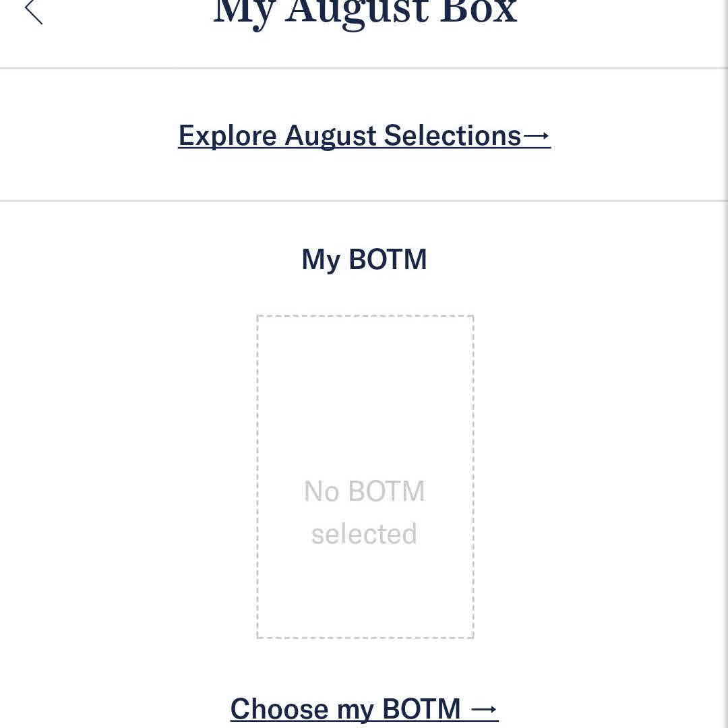This screenshot has height=728, width=728.
Task: Click the arrow after Explore August Selections
Action: (537, 136)
